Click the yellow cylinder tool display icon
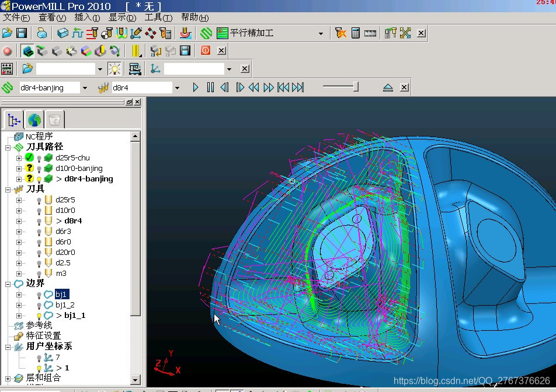Image resolution: width=556 pixels, height=392 pixels. pyautogui.click(x=136, y=51)
